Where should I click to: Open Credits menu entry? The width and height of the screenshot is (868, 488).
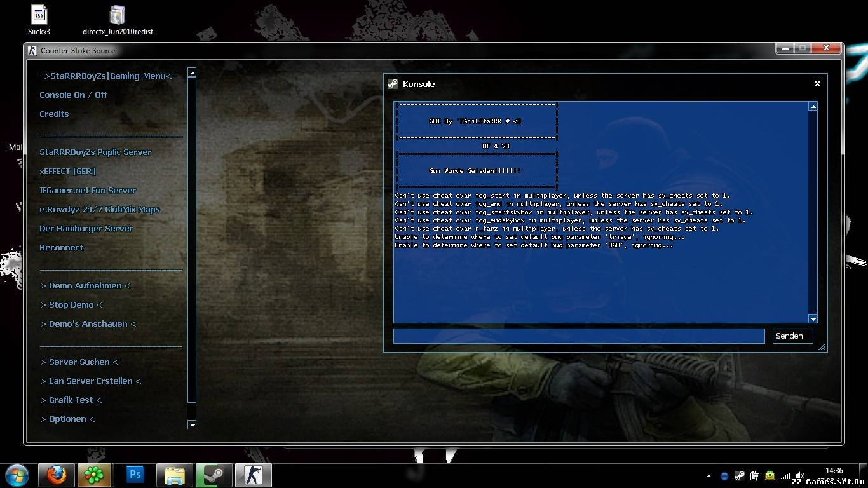click(x=54, y=114)
